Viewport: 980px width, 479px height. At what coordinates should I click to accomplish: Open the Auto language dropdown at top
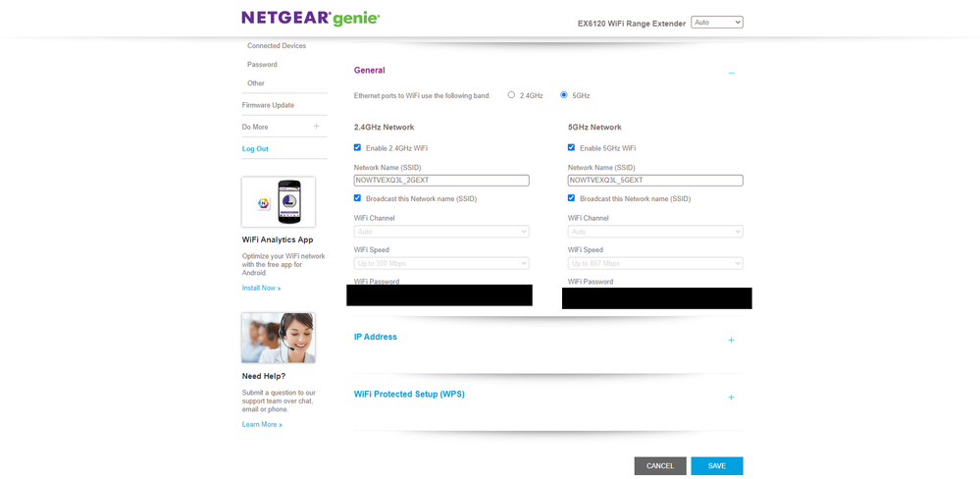pyautogui.click(x=716, y=22)
